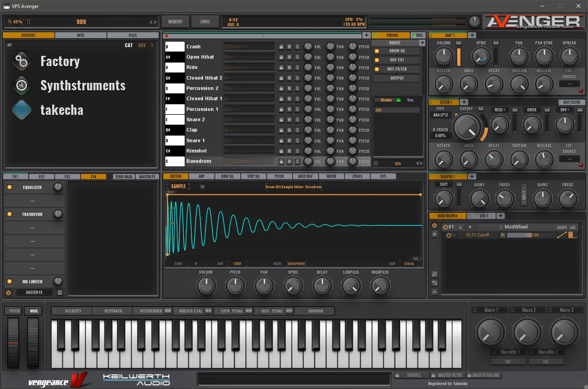The image size is (588, 389).
Task: Click the Drums lock icon
Action: tap(398, 100)
